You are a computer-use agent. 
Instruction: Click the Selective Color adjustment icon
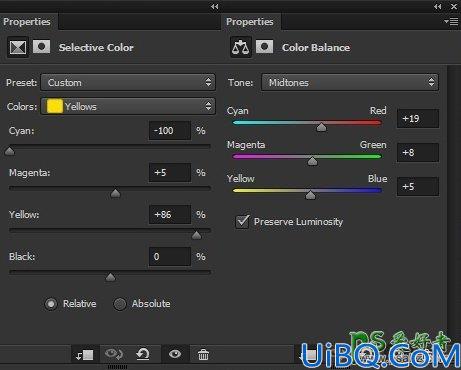click(x=18, y=47)
